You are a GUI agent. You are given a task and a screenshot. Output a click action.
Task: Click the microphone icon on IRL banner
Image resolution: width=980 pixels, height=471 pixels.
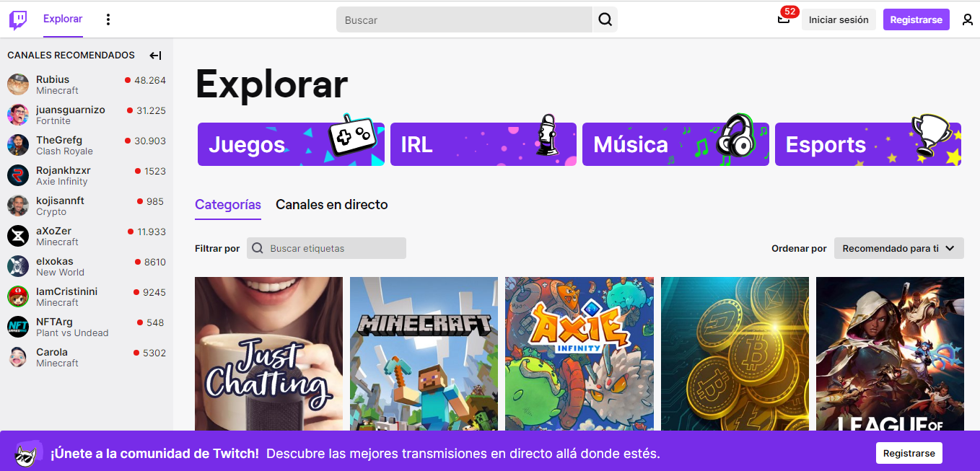[548, 135]
